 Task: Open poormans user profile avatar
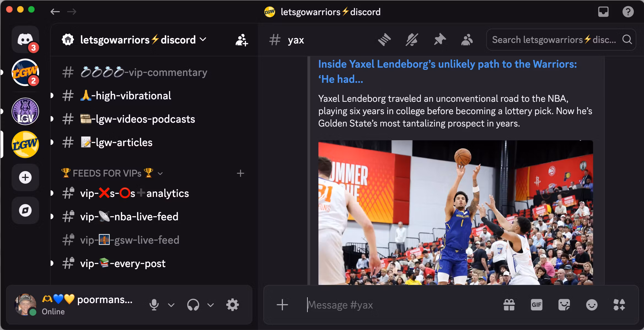(x=25, y=305)
